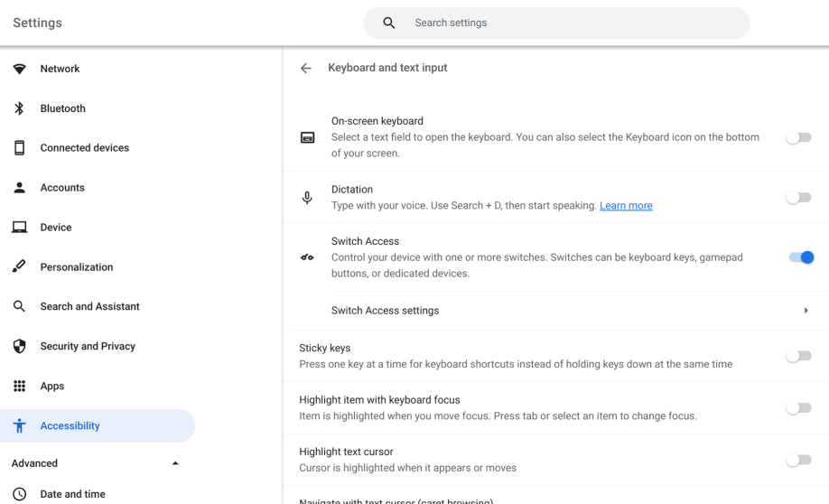Click the Bluetooth icon in sidebar
Screen dimensions: 829x504
pos(20,108)
